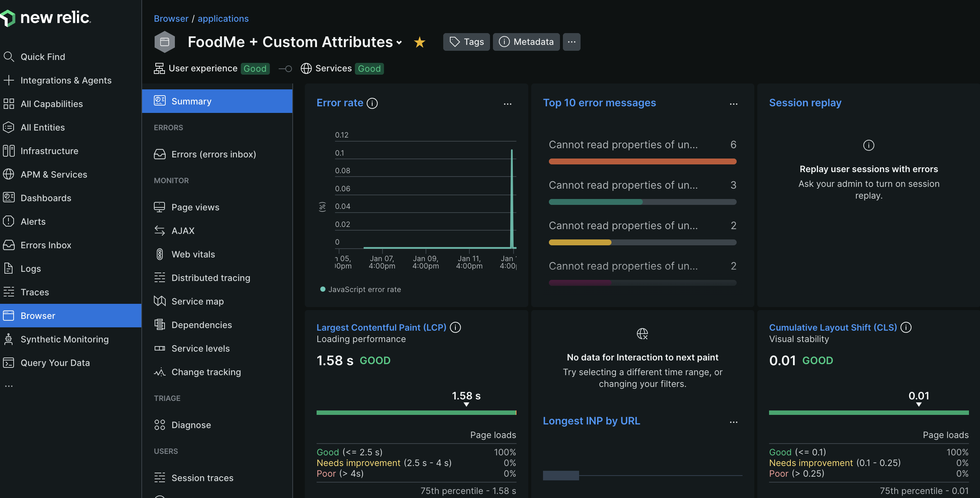Open the Error rate widget options menu
The width and height of the screenshot is (980, 498).
point(508,104)
